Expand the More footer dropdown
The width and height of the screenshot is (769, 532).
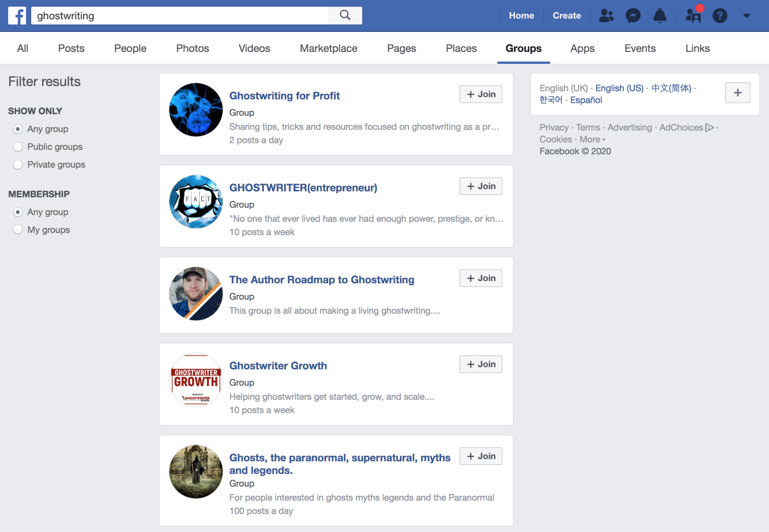coord(592,140)
